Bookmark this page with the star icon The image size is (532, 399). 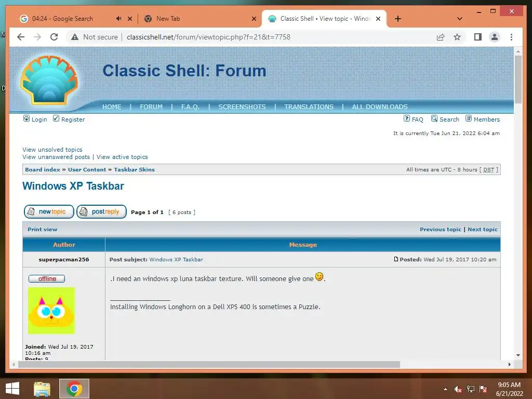click(457, 37)
